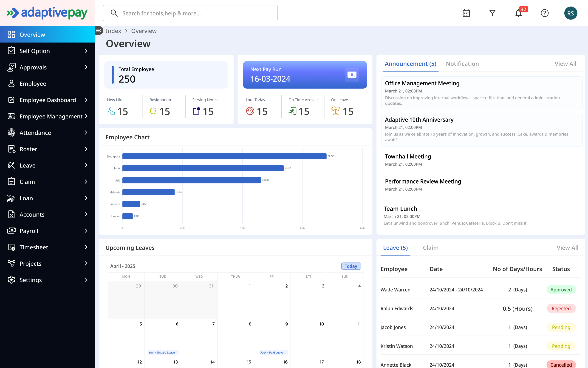Screen dimensions: 588x368
Task: Click the Late Today clock icon
Action: (x=250, y=111)
